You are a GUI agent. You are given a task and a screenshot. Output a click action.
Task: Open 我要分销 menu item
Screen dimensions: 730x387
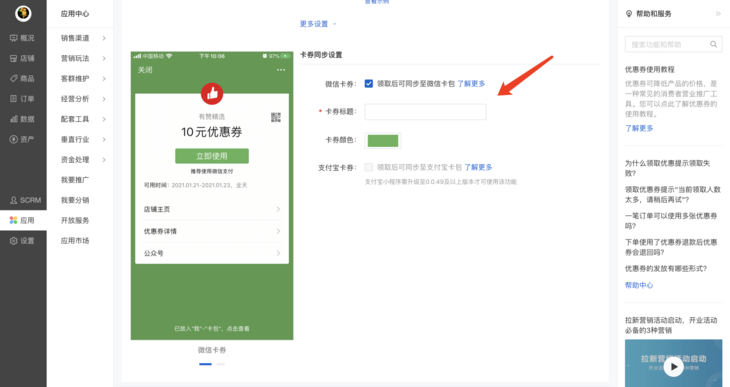[x=75, y=200]
